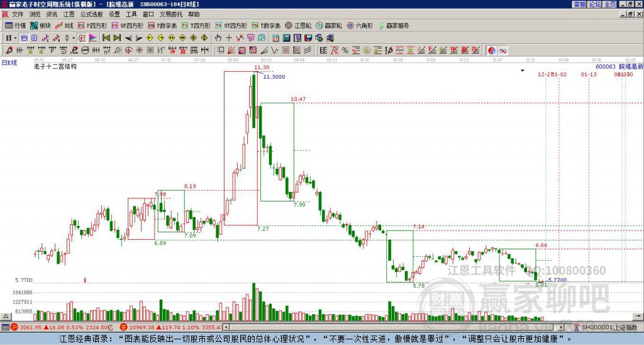Click the colored flag icon
The image size is (644, 345).
93,38
